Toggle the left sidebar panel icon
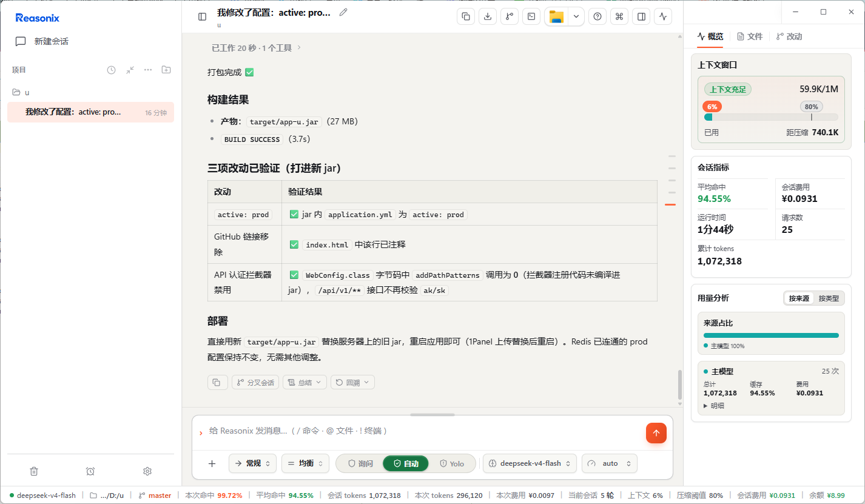 coord(203,16)
